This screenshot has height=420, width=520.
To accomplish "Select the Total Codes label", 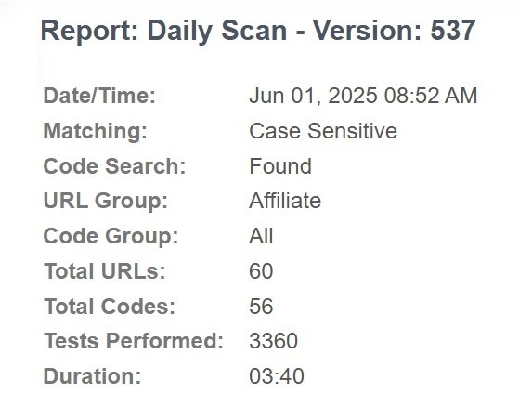I will 110,307.
